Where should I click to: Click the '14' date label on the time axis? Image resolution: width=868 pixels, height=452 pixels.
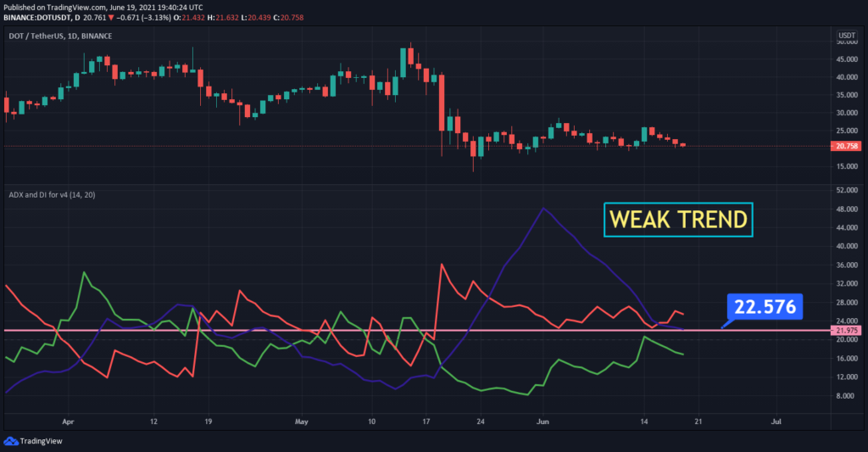point(644,421)
